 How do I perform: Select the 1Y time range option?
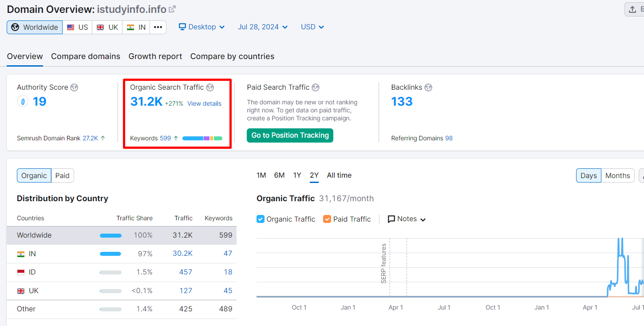point(297,175)
